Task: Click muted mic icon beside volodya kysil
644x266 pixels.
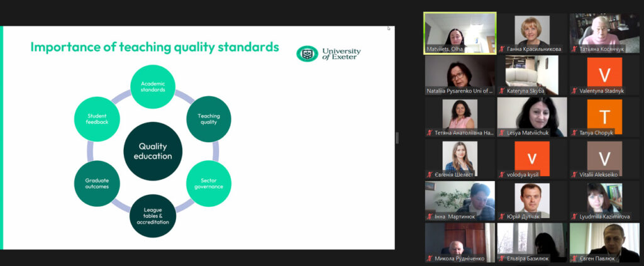Action: pyautogui.click(x=502, y=175)
